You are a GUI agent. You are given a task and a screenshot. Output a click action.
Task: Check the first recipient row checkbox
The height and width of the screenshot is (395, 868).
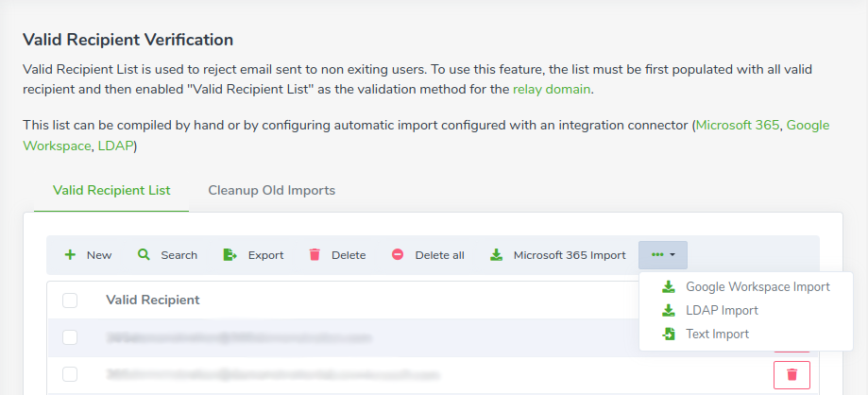(x=70, y=337)
